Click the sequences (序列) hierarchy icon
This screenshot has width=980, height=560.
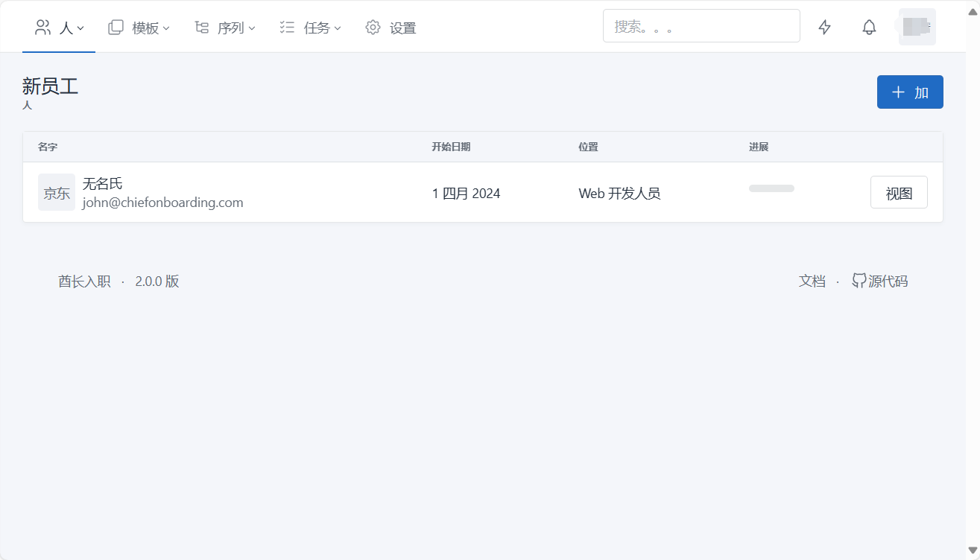click(201, 28)
